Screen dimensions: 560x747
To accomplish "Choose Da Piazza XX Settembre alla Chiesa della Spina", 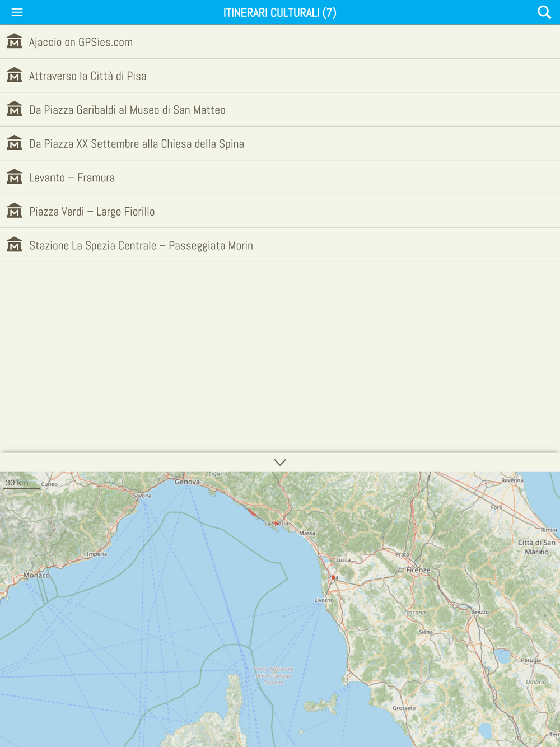I will coord(137,144).
